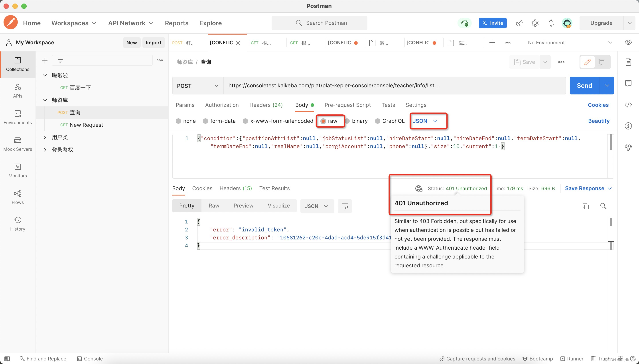Select the raw radio button for body type
The height and width of the screenshot is (364, 639).
[x=323, y=121]
